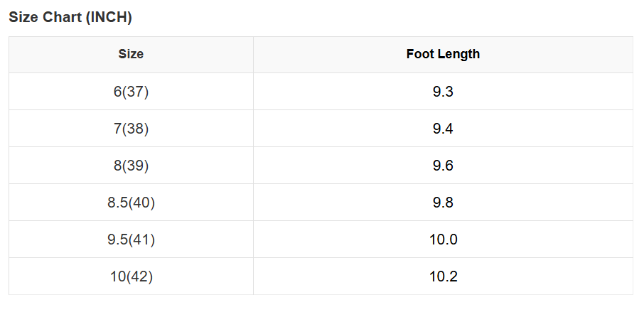Choose the 10(42) size cell
644x312 pixels.
tap(131, 276)
